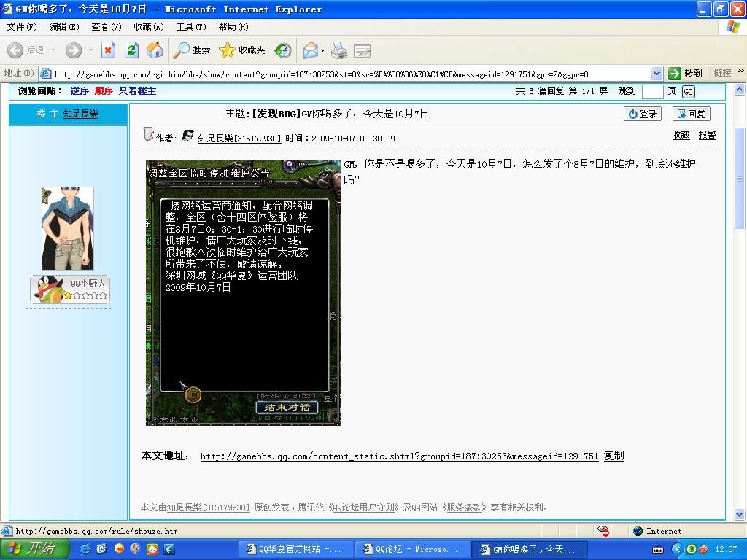Image resolution: width=747 pixels, height=560 pixels.
Task: Open the 文件(F) menu
Action: coord(21,27)
